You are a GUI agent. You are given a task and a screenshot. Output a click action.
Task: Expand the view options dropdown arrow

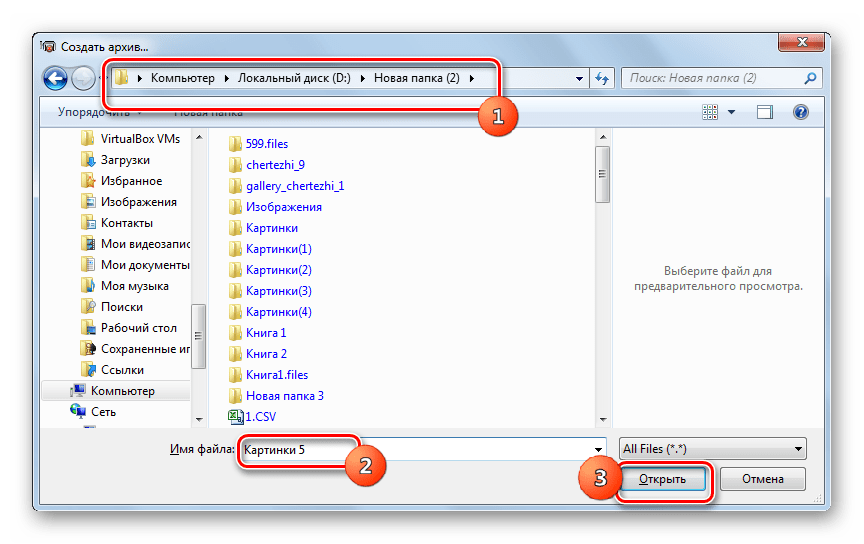tap(731, 112)
